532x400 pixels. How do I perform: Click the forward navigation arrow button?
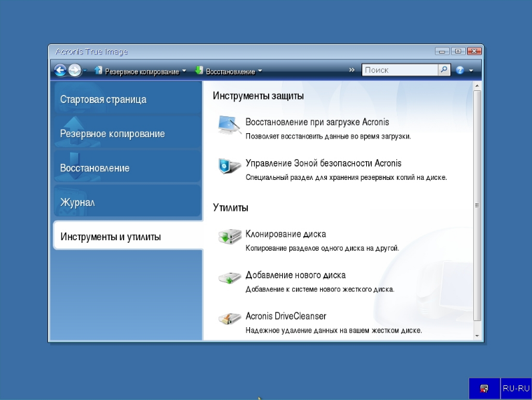(74, 70)
